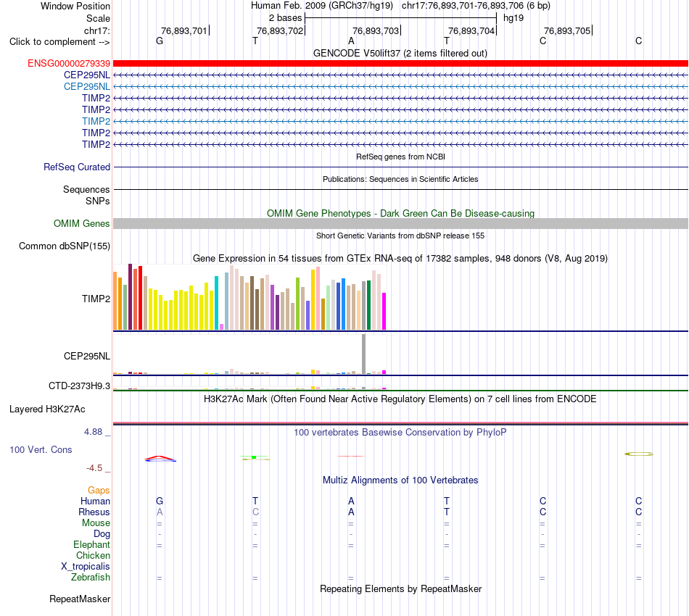
Task: Click the Common dbSNP(155) label
Action: [x=65, y=246]
